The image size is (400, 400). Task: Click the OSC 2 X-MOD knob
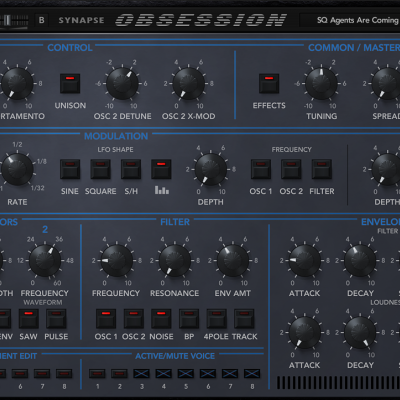(x=188, y=83)
